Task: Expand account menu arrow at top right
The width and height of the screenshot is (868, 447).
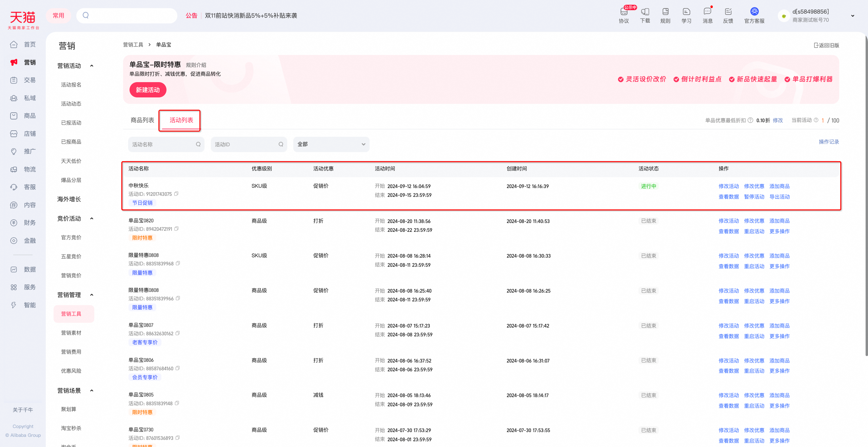Action: pyautogui.click(x=853, y=16)
